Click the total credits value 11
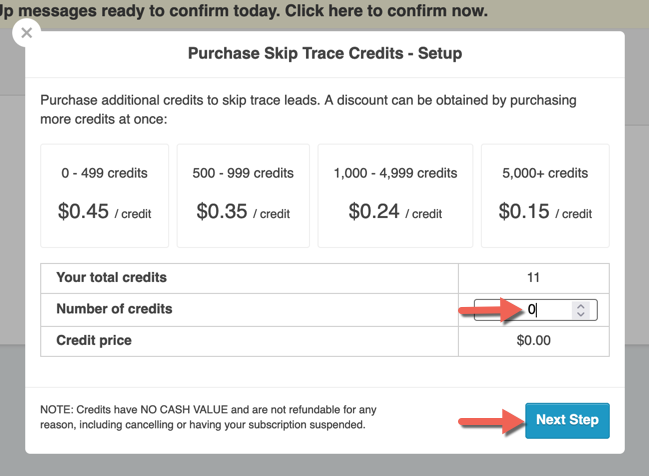This screenshot has height=476, width=649. [533, 277]
